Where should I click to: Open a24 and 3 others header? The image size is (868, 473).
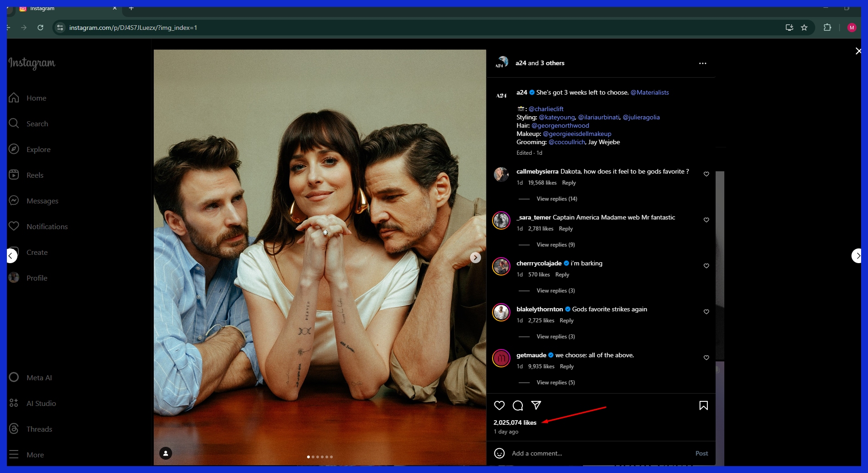click(540, 63)
